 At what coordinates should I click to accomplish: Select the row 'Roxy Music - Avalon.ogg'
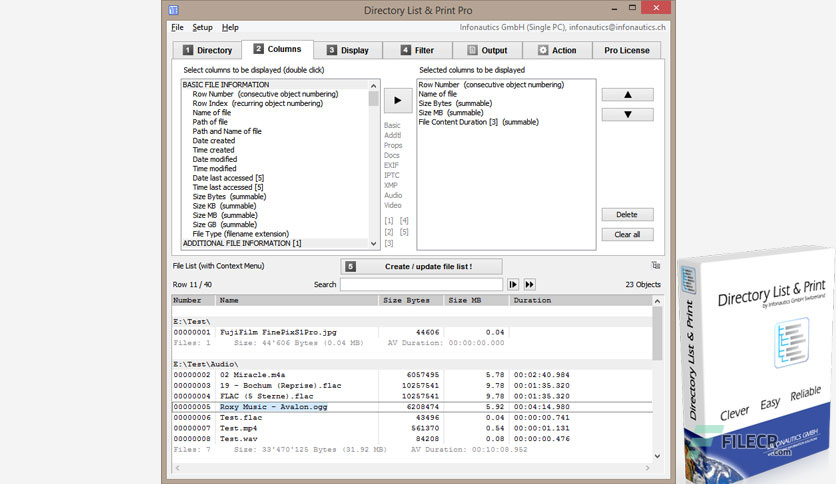point(412,407)
